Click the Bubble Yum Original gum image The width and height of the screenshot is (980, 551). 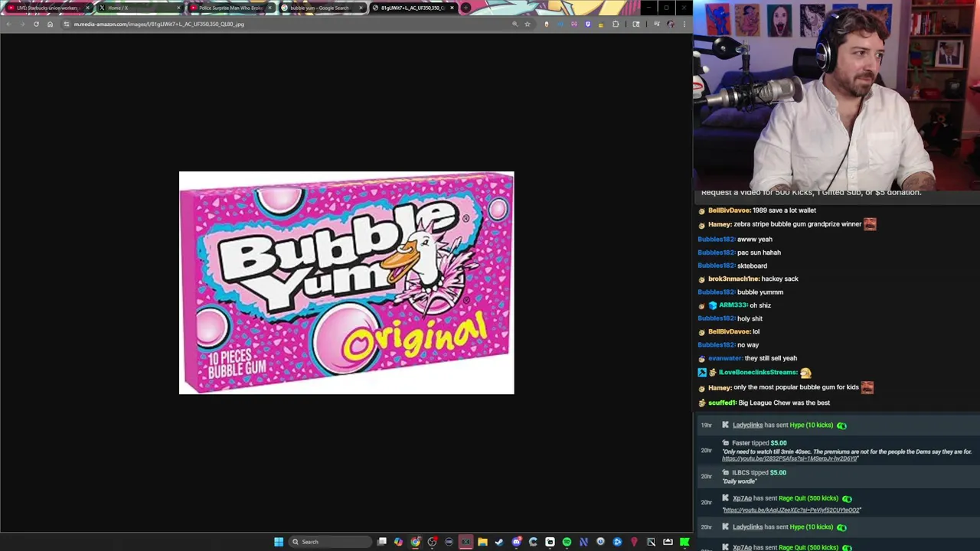click(x=346, y=282)
